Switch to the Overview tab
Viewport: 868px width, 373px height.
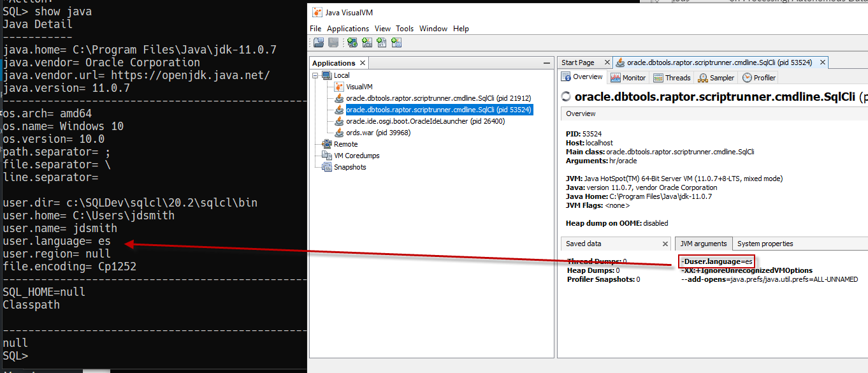click(x=582, y=77)
